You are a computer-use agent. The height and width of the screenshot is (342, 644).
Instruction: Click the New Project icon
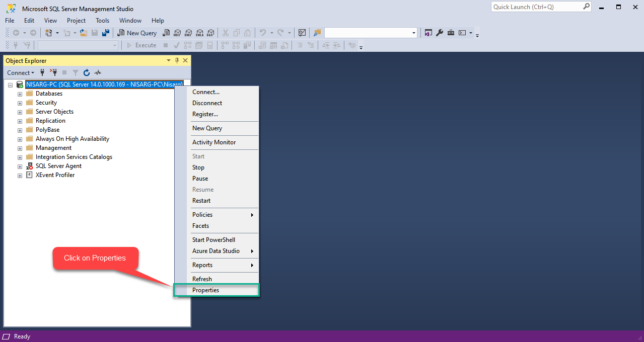(48, 33)
